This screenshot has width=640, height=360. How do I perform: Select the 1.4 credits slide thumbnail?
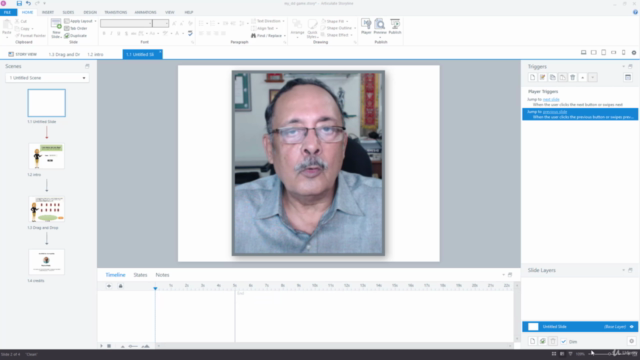tap(47, 262)
